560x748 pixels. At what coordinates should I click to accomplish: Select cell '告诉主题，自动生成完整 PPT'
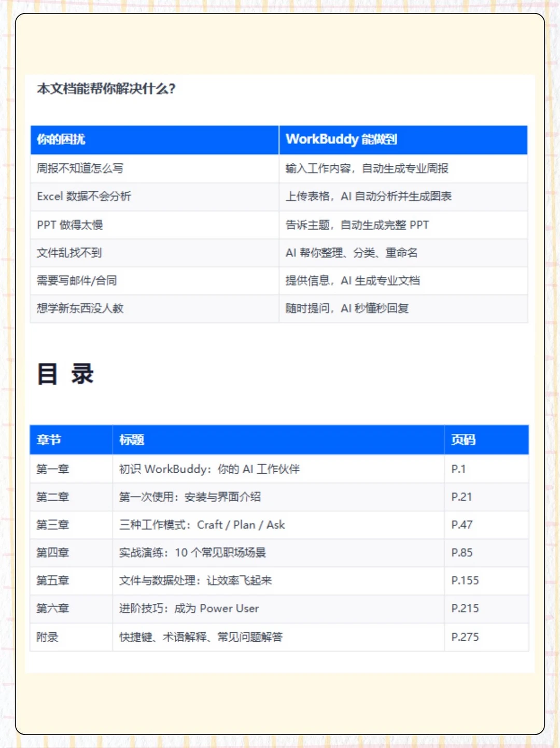[x=403, y=224]
